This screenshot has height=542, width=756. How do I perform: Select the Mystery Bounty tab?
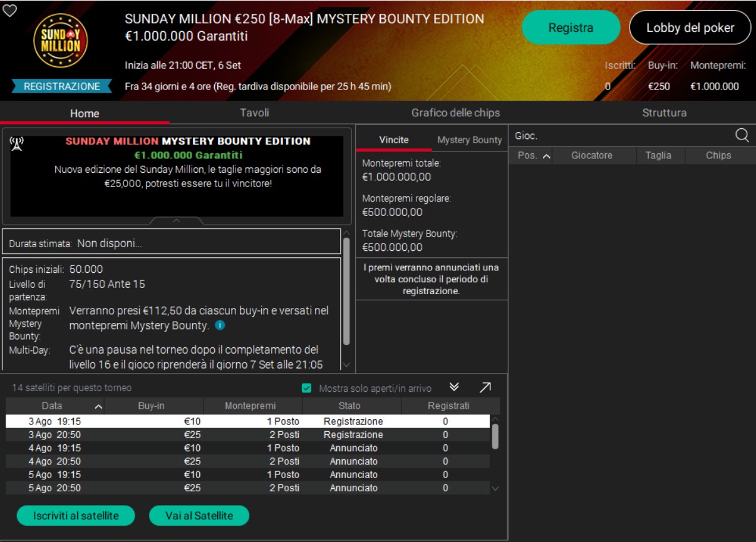coord(470,140)
